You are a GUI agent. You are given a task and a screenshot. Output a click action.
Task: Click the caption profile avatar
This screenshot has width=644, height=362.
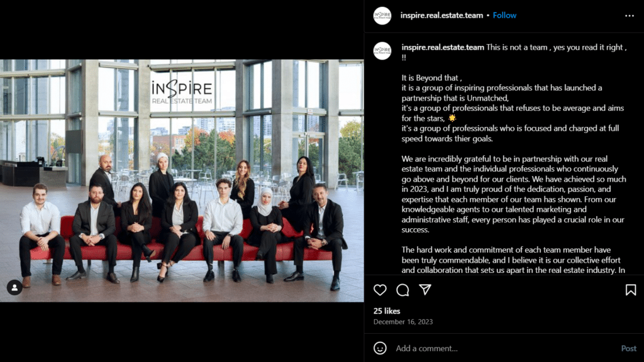[382, 51]
